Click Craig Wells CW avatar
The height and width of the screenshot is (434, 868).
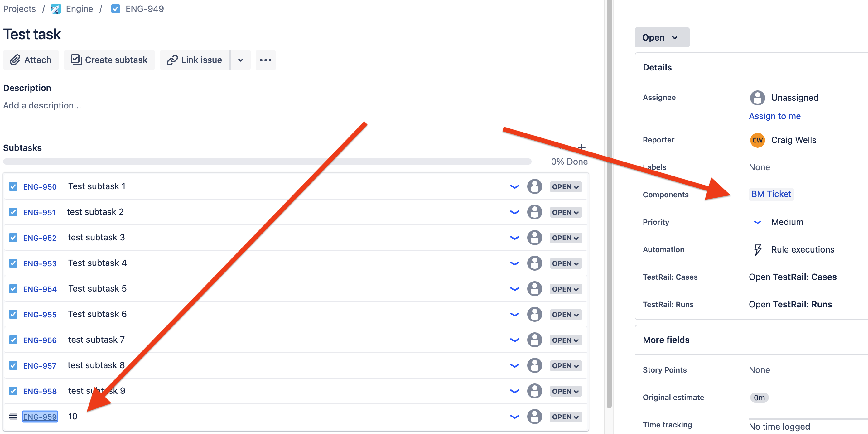757,140
